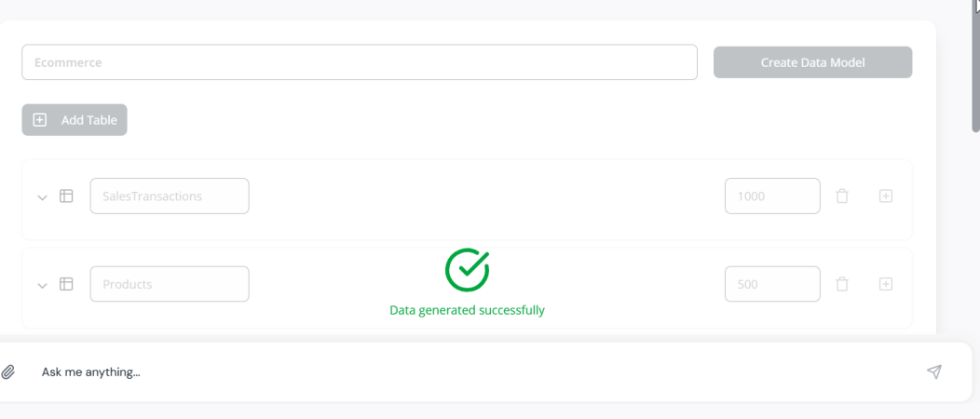Click the 1000 row count field
The width and height of the screenshot is (980, 419).
pos(772,196)
